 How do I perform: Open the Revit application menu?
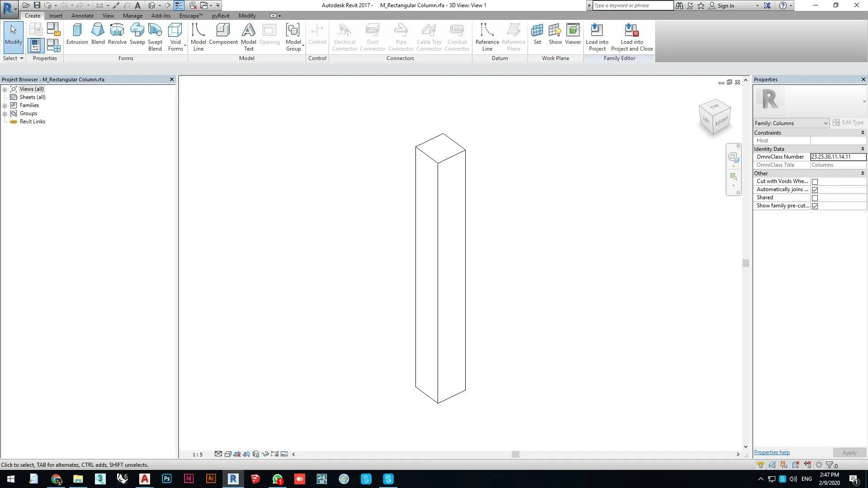tap(9, 9)
